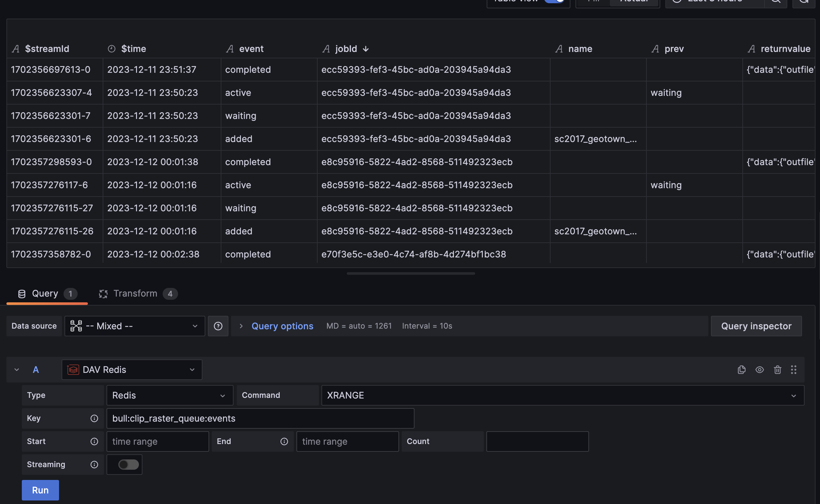Toggle query A visibility eye icon
This screenshot has width=820, height=504.
pyautogui.click(x=760, y=370)
